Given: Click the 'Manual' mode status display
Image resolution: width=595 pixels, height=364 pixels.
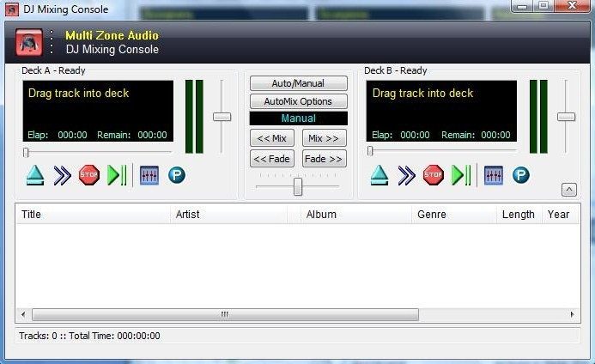Looking at the screenshot, I should 298,118.
